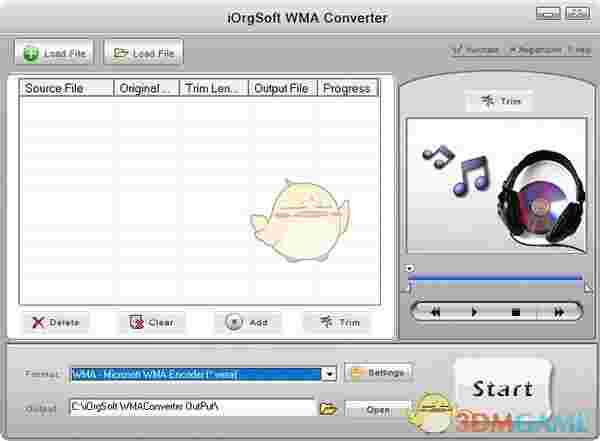Click the folder-icon Load File button

pos(143,52)
